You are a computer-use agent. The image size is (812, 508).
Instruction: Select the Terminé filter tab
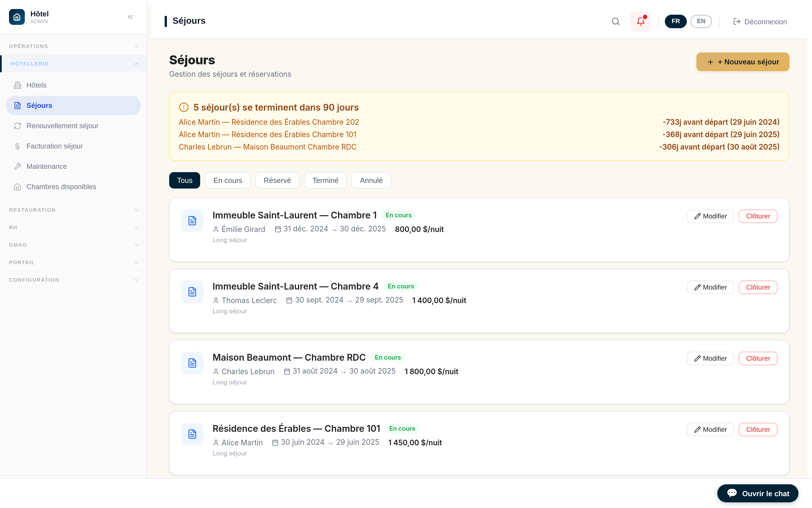click(x=325, y=180)
